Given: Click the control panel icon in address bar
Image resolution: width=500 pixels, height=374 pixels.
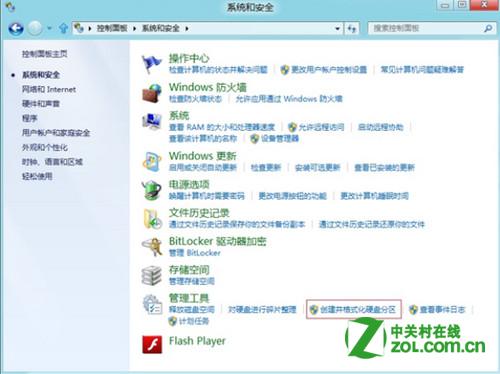Looking at the screenshot, I should [x=79, y=28].
